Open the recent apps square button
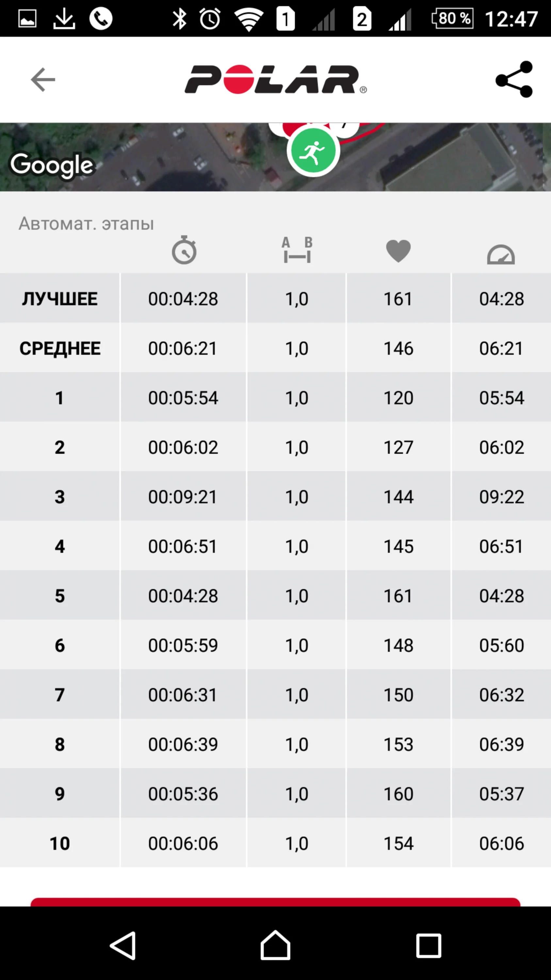Viewport: 551px width, 980px height. [x=429, y=945]
